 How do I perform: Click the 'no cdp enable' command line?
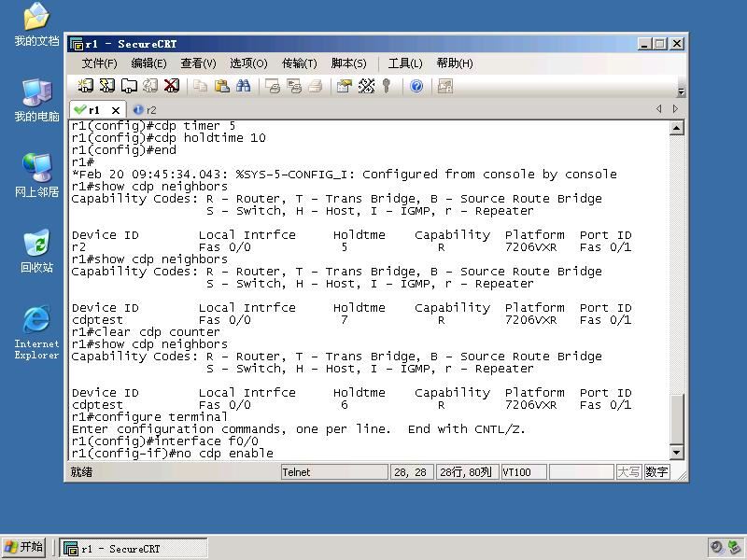pos(173,454)
